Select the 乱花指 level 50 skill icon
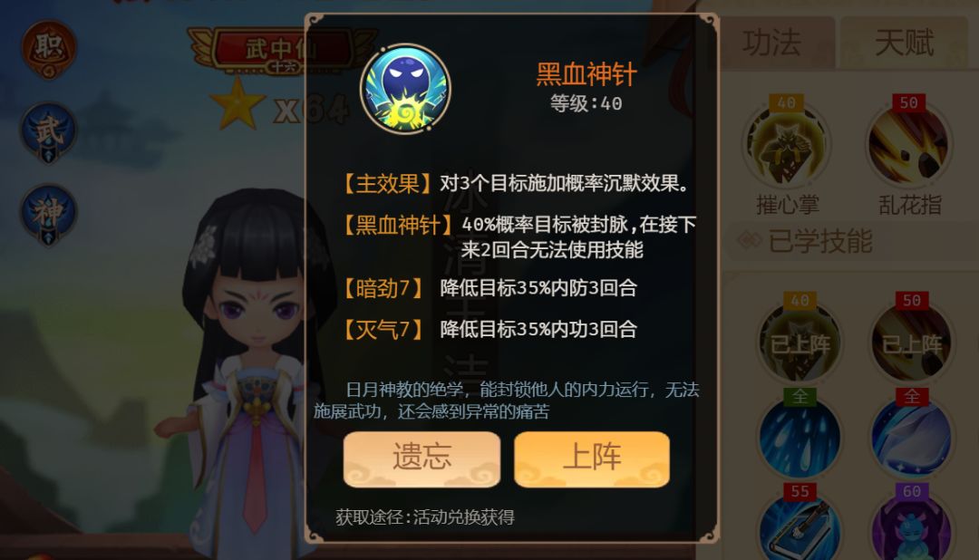979x560 pixels. [909, 145]
